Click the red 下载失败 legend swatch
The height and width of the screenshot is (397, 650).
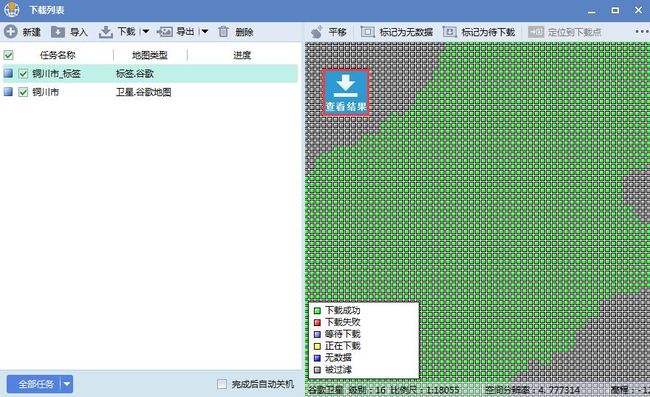tap(318, 322)
